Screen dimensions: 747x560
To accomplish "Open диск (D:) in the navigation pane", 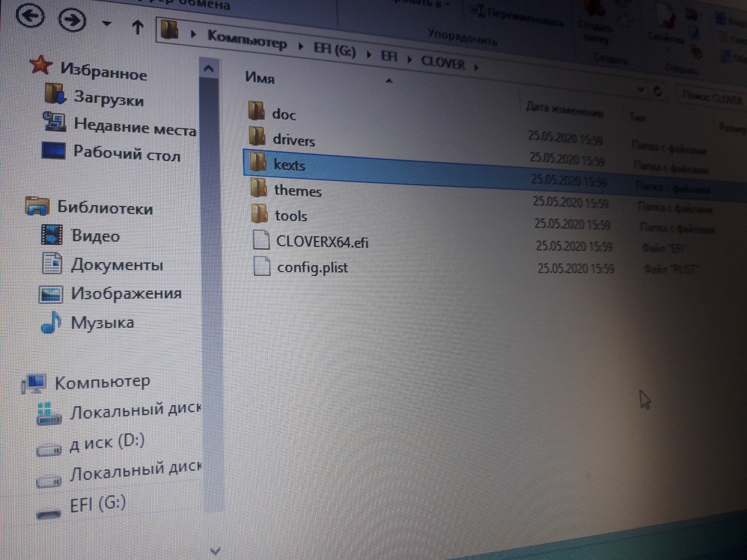I will [x=107, y=442].
